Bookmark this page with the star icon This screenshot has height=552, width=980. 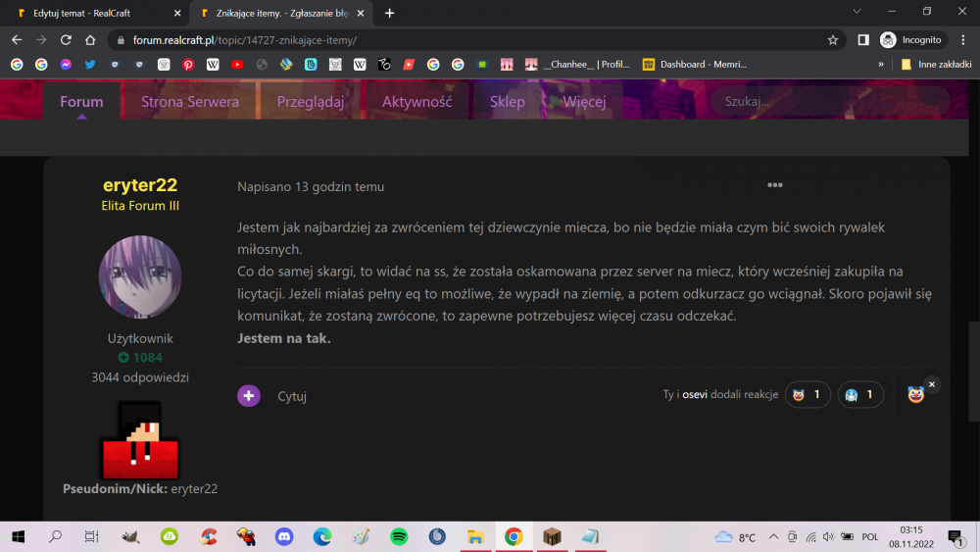pyautogui.click(x=832, y=40)
